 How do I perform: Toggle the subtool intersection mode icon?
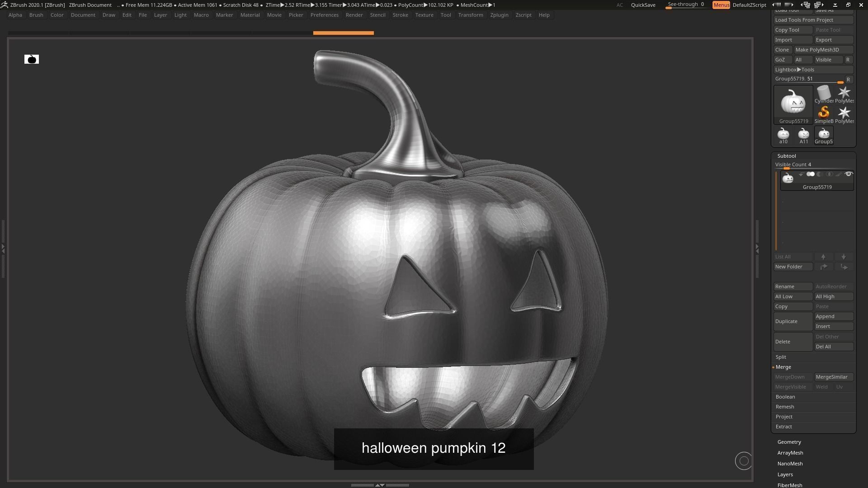pyautogui.click(x=830, y=174)
